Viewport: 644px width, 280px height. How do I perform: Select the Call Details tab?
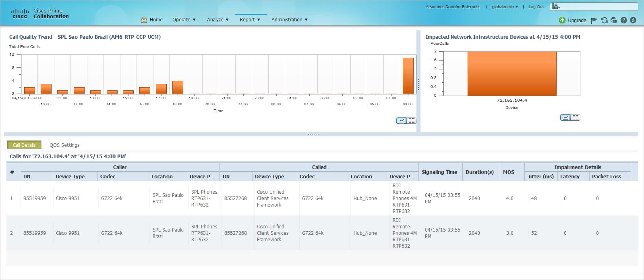(24, 145)
